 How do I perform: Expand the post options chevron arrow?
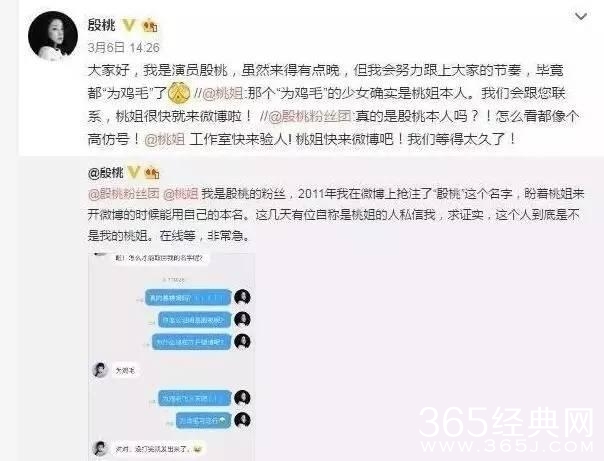[x=581, y=17]
